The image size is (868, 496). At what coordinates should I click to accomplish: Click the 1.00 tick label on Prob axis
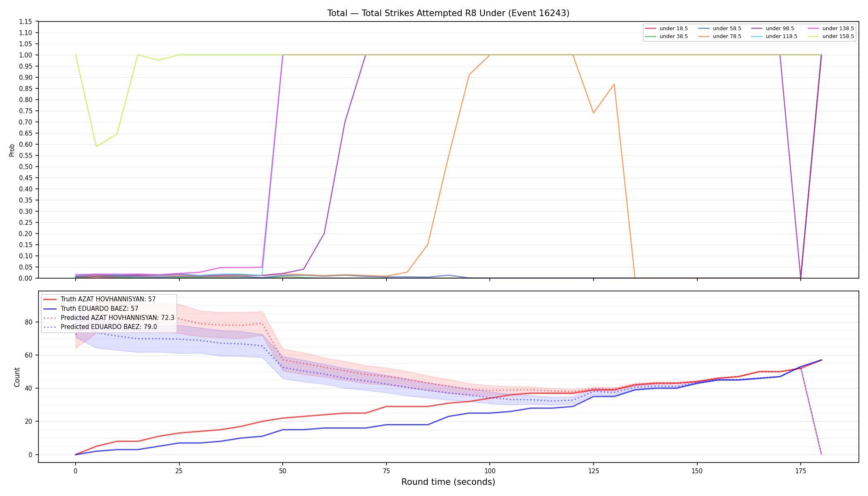pos(26,55)
